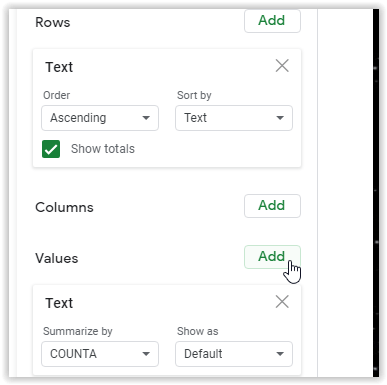Select the Text title in Rows card
Viewport: 387px width, 385px height.
(x=59, y=67)
